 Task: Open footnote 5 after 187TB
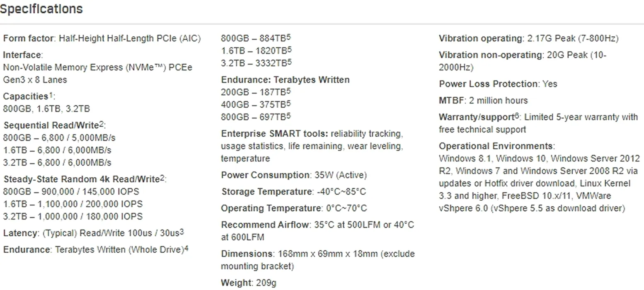tap(289, 91)
